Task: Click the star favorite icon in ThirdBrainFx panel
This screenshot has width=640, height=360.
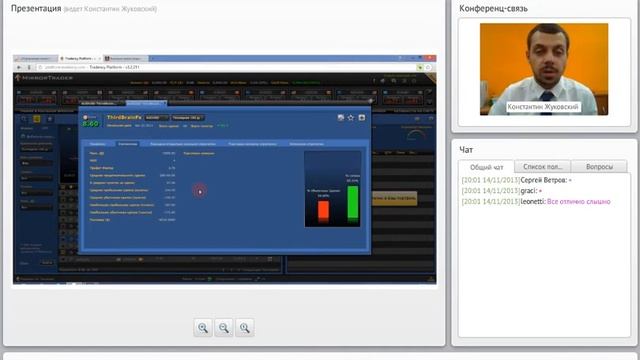Action: pos(351,118)
